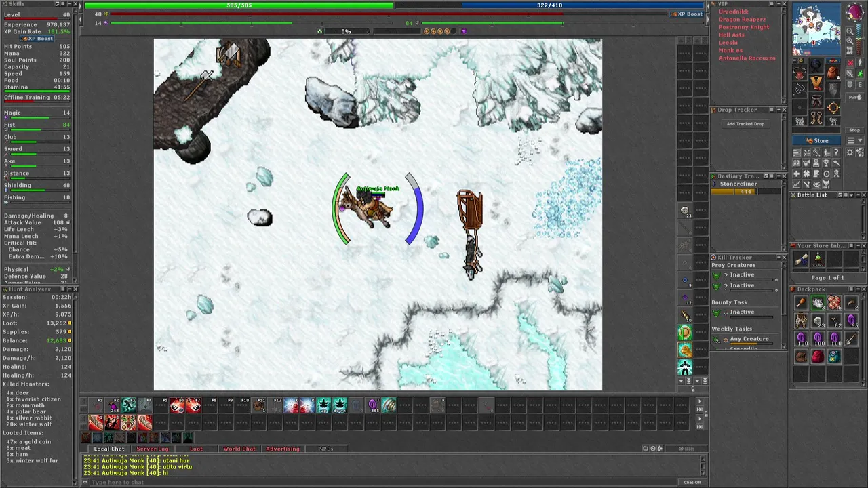Click the XP Boost button at top

click(686, 14)
